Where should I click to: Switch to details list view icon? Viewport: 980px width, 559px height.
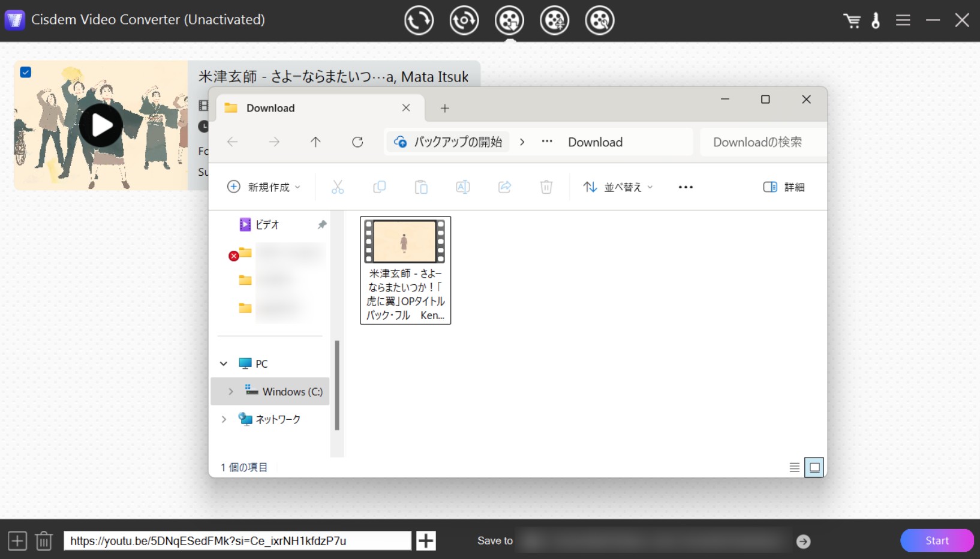pyautogui.click(x=795, y=467)
